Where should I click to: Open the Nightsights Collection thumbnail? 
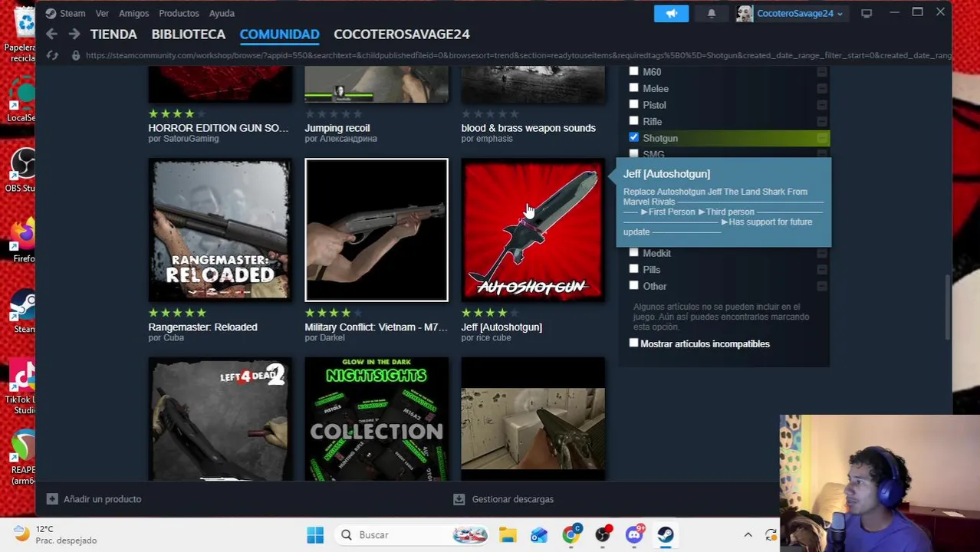(x=377, y=419)
